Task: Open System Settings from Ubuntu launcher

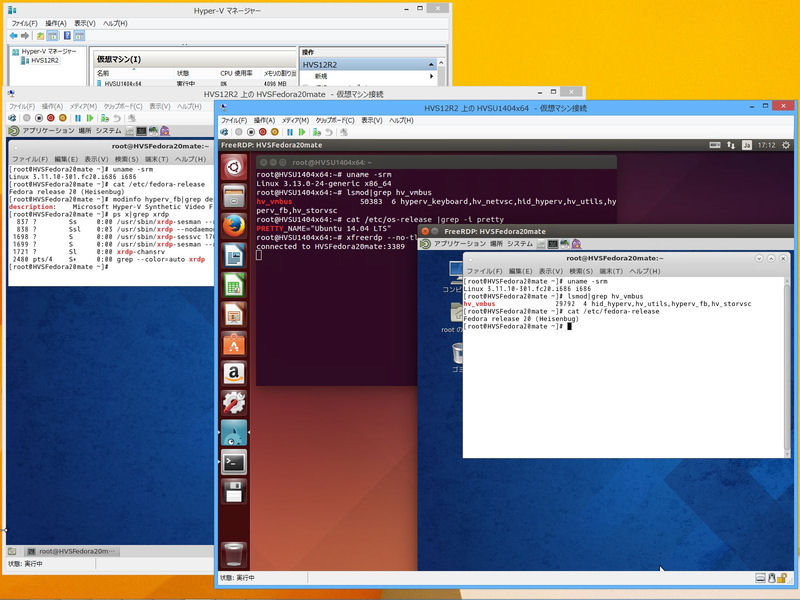Action: [x=234, y=403]
